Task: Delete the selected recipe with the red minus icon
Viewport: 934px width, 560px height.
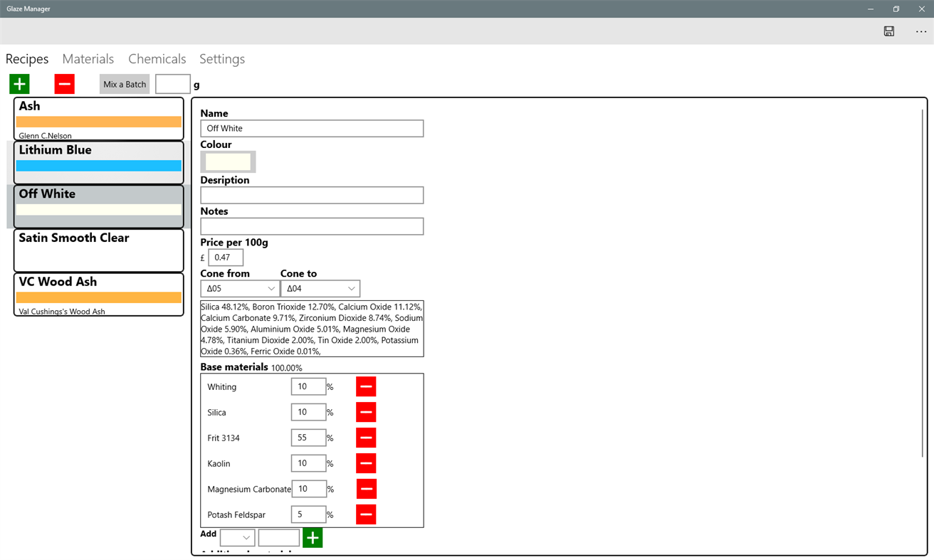Action: (x=64, y=83)
